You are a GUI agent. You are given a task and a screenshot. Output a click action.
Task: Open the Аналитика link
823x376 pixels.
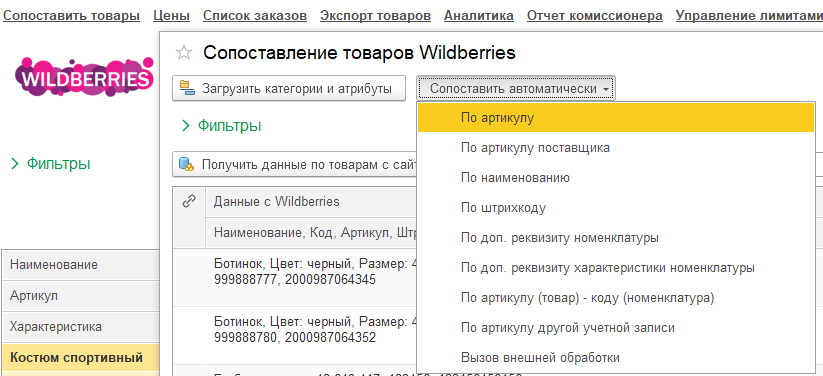click(x=479, y=16)
